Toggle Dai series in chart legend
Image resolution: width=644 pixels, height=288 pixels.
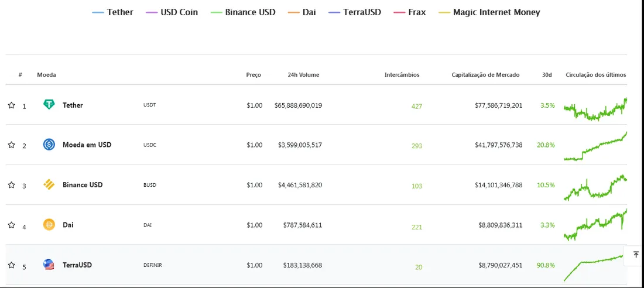[x=302, y=12]
